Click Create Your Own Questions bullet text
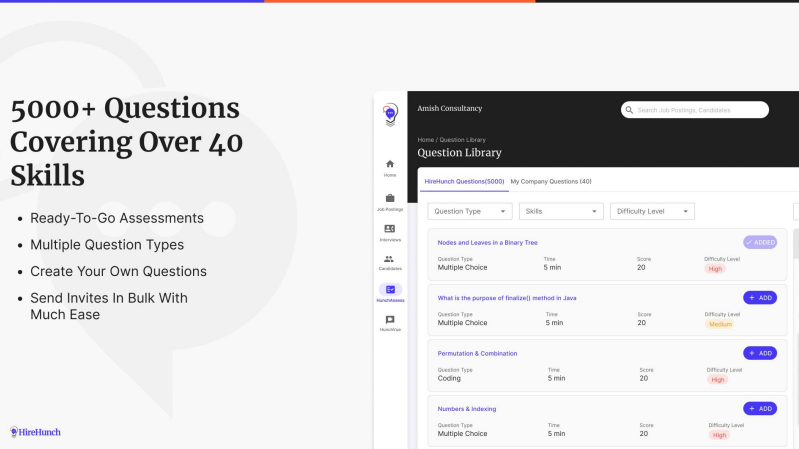Viewport: 799px width, 449px height. (x=118, y=271)
